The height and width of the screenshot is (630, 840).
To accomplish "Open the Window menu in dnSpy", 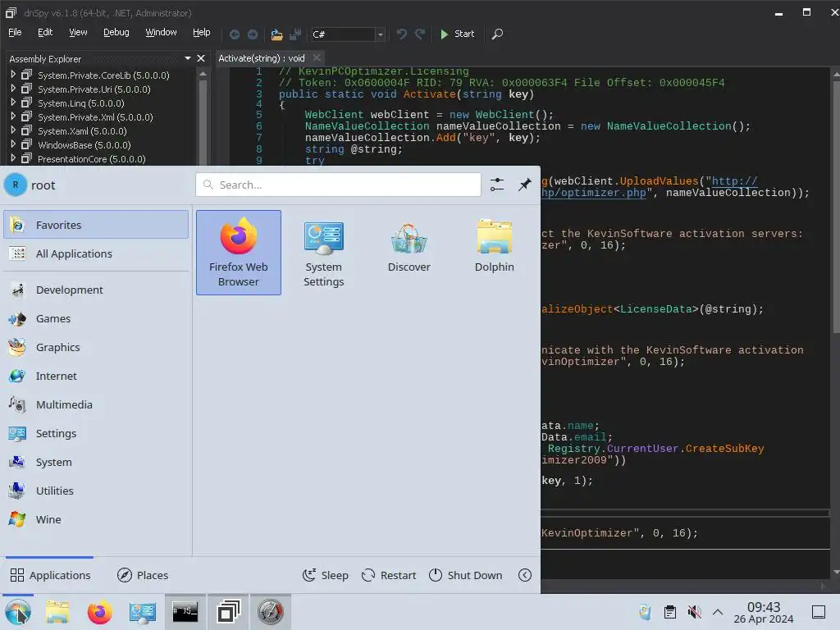I will click(x=161, y=32).
